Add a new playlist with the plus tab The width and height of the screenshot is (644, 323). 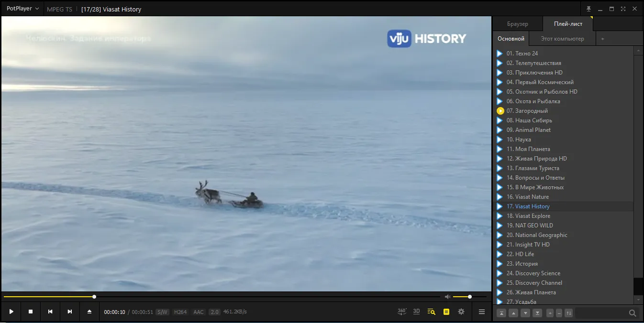pos(602,39)
